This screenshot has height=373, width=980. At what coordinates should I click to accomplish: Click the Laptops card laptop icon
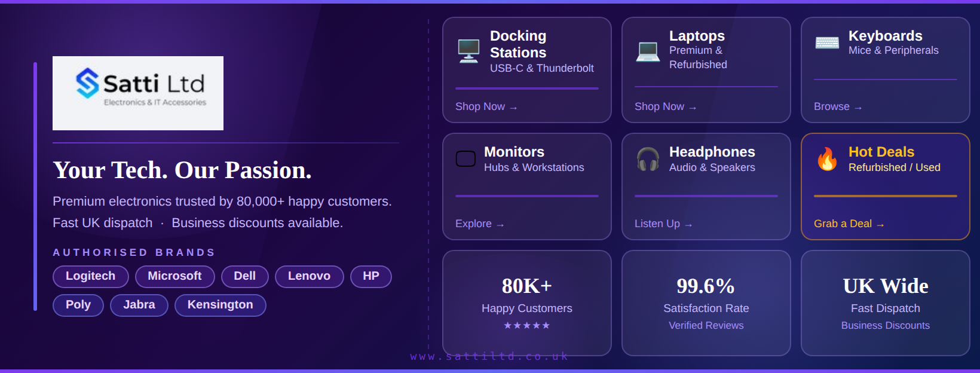pos(648,51)
